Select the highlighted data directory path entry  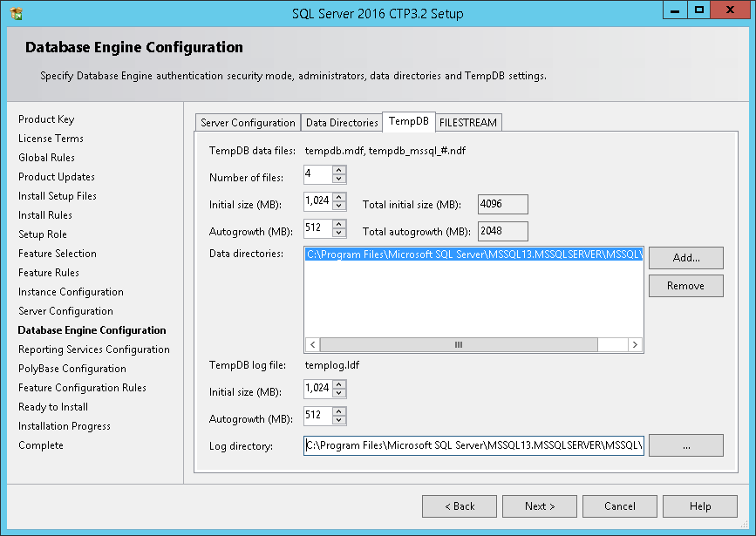point(473,255)
